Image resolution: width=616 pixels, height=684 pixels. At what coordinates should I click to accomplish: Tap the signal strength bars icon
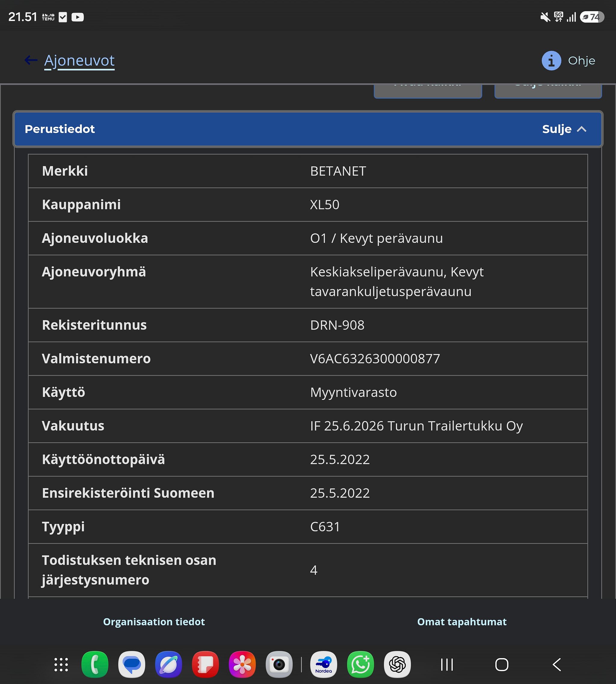(x=571, y=17)
